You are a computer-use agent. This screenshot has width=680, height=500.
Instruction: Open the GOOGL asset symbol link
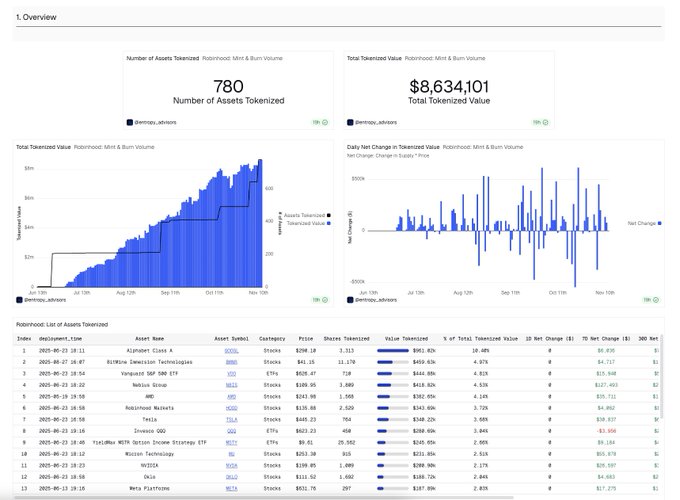[231, 351]
